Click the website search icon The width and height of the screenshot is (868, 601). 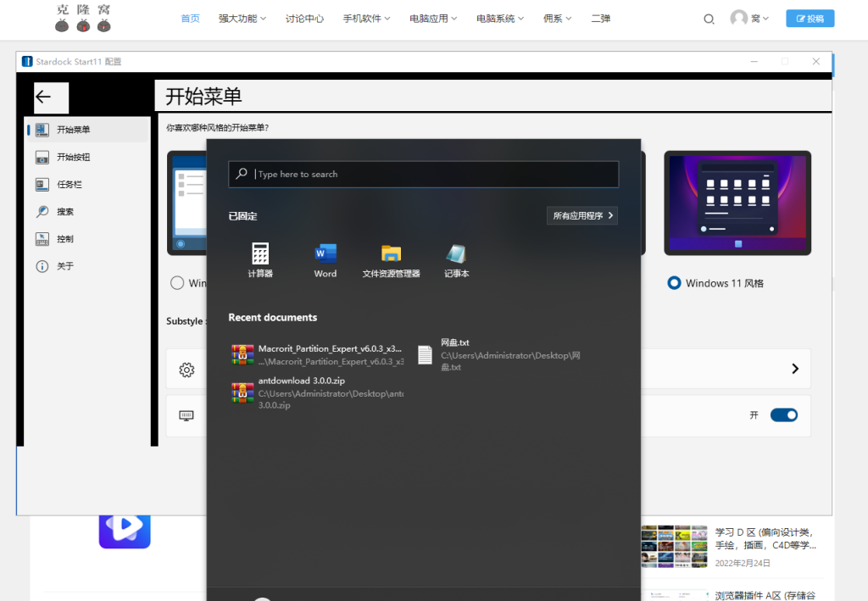coord(709,19)
